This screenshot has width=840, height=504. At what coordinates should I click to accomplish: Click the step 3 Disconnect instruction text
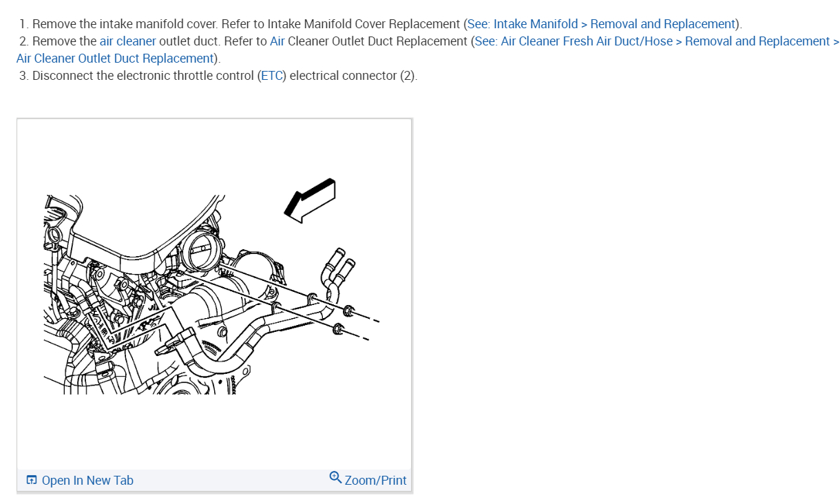[218, 76]
